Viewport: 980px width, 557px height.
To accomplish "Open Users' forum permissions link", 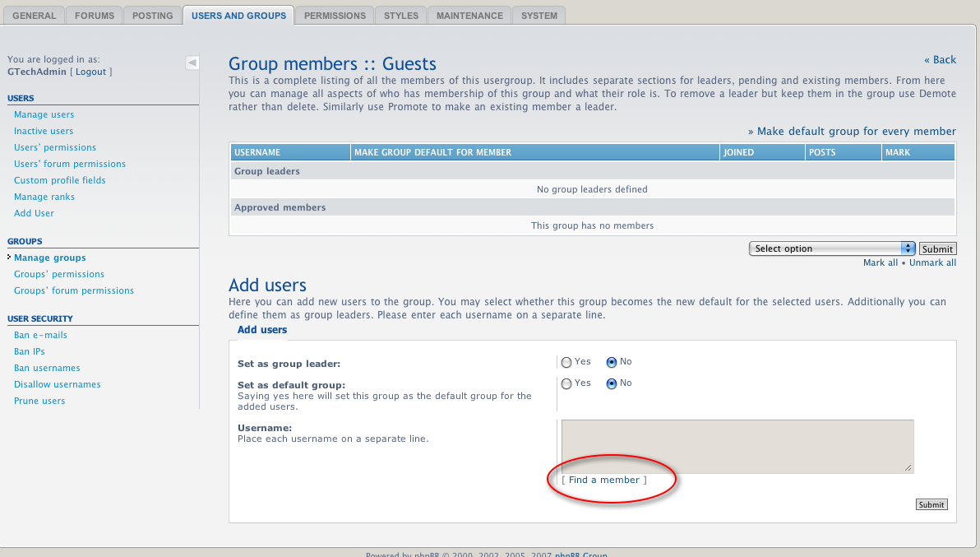I will 70,164.
